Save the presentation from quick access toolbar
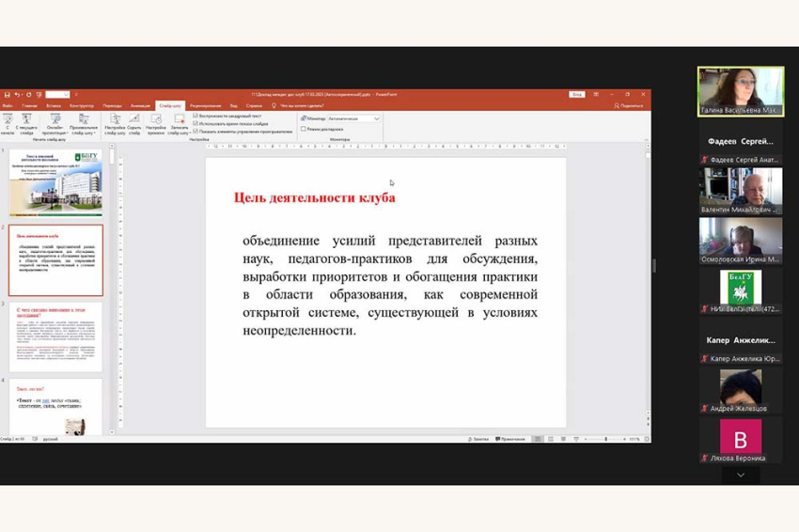The image size is (799, 532). tap(8, 95)
